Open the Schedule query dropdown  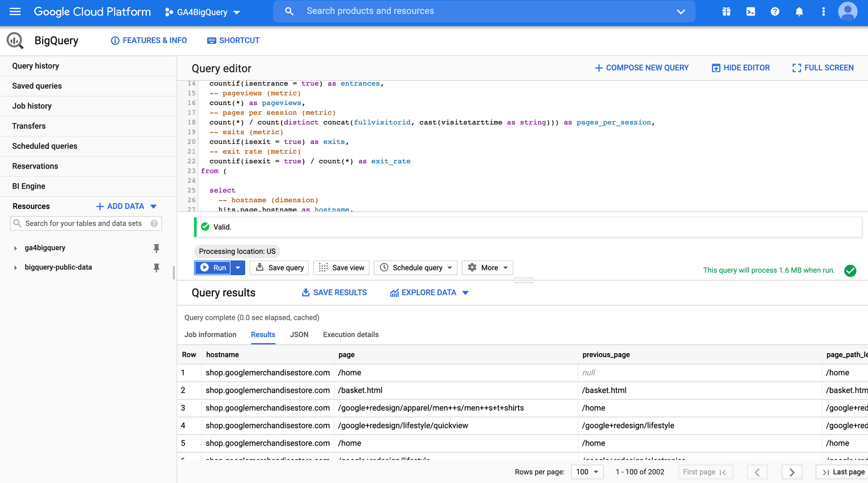(416, 268)
